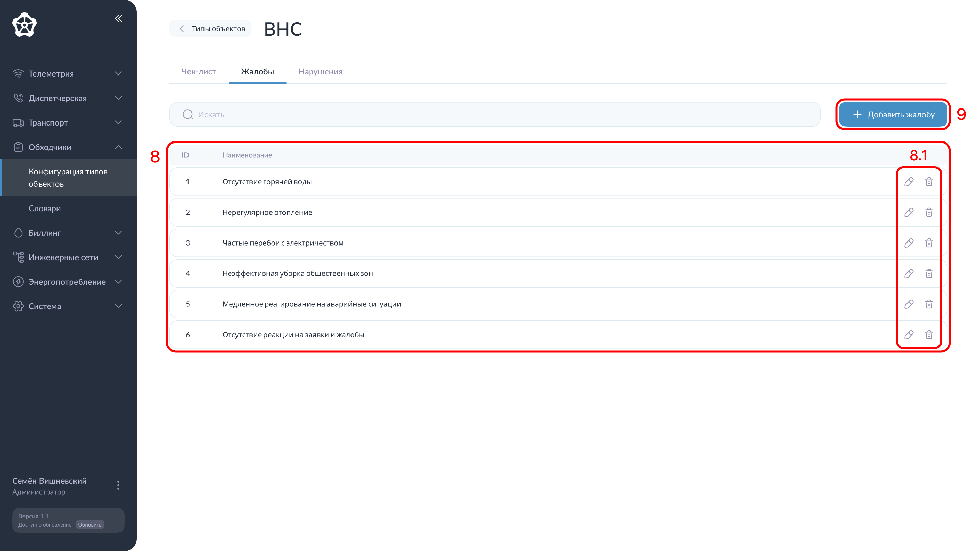980x551 pixels.
Task: Click the Обновить update button
Action: point(90,524)
